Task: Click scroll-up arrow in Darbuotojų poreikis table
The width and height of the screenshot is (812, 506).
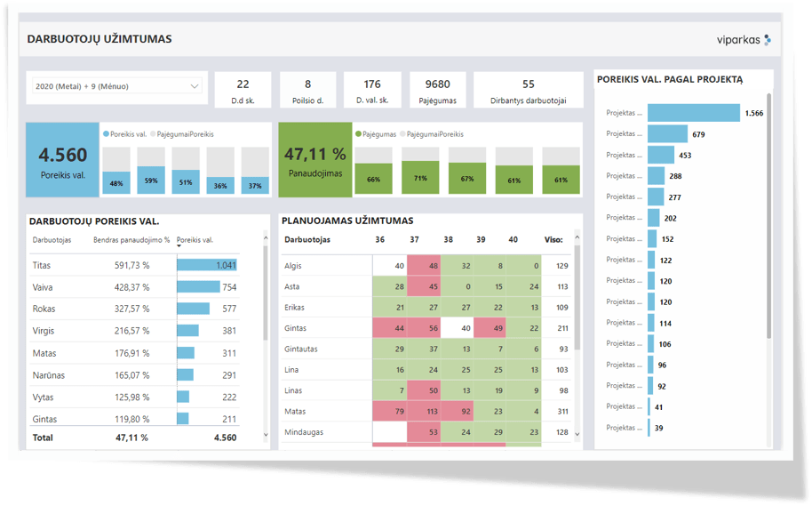Action: point(266,237)
